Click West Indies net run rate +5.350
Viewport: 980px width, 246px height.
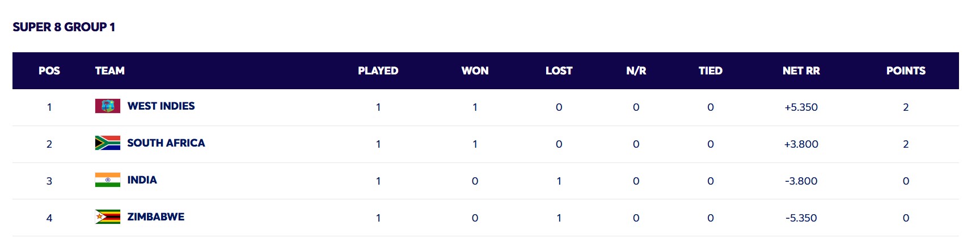[801, 107]
